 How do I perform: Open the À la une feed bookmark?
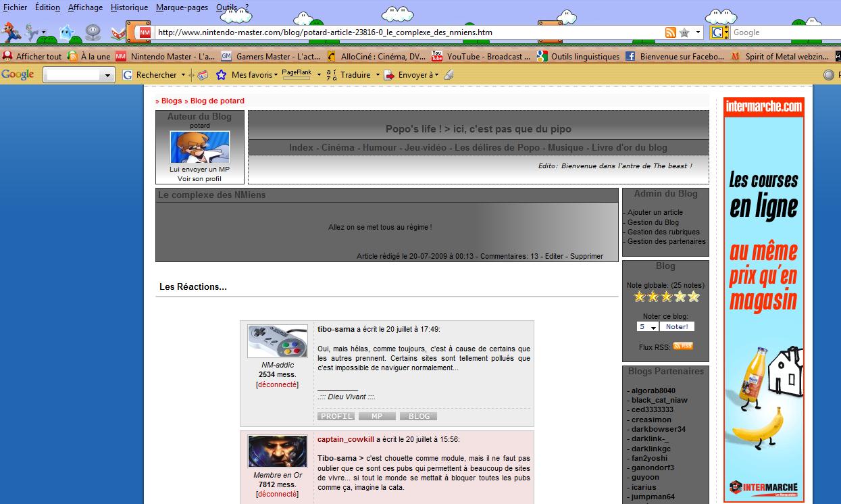[88, 57]
